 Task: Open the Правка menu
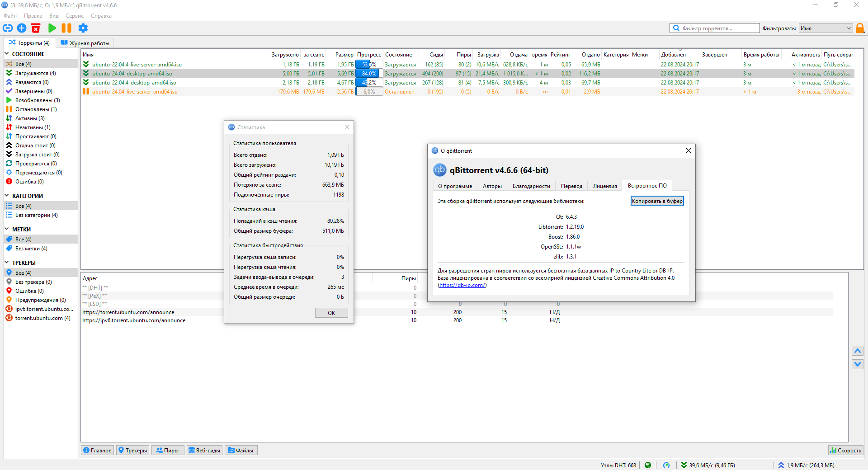coord(33,16)
